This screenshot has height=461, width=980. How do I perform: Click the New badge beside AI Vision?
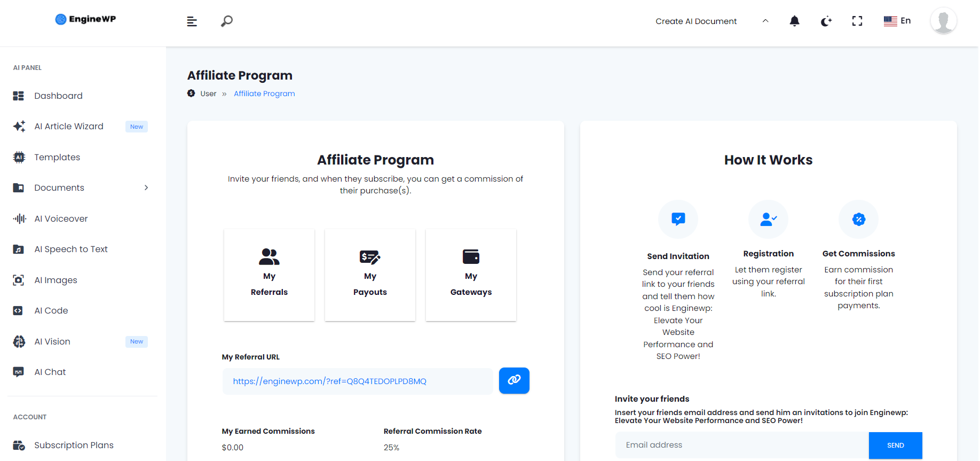pos(137,341)
